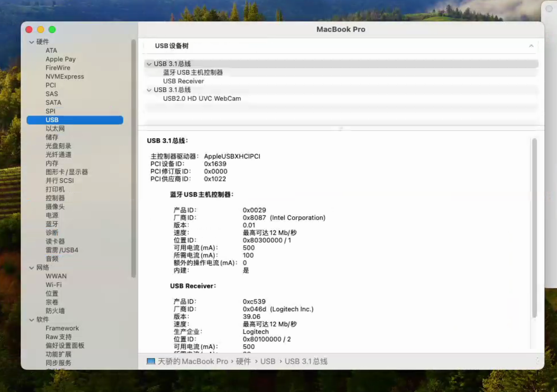Collapse the 软件 section in the sidebar
The width and height of the screenshot is (557, 392).
point(31,320)
